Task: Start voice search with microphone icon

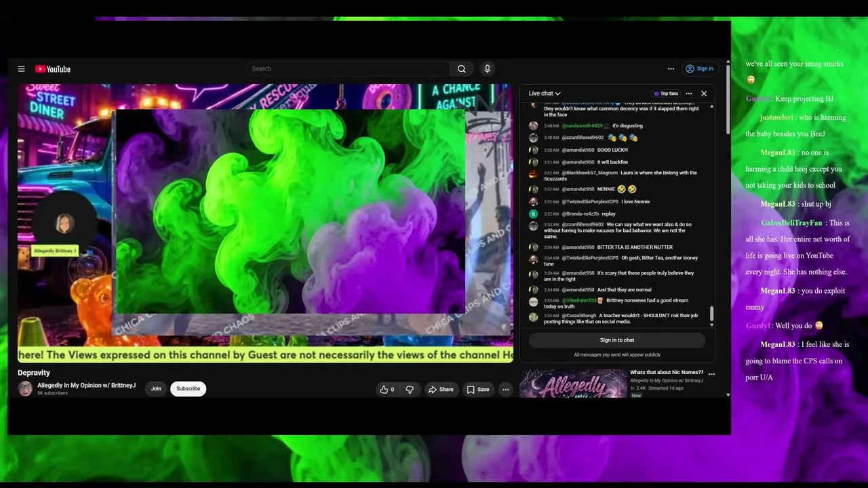Action: [487, 68]
